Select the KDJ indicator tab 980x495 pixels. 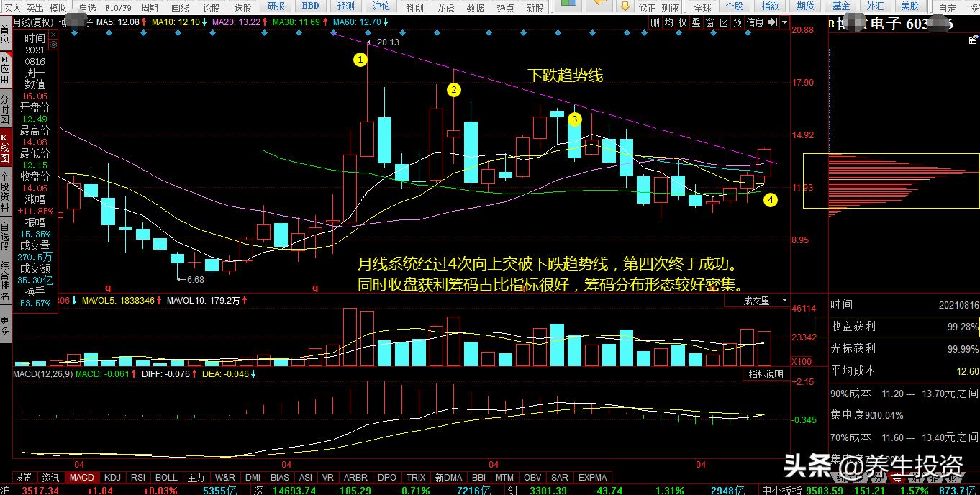pyautogui.click(x=112, y=477)
